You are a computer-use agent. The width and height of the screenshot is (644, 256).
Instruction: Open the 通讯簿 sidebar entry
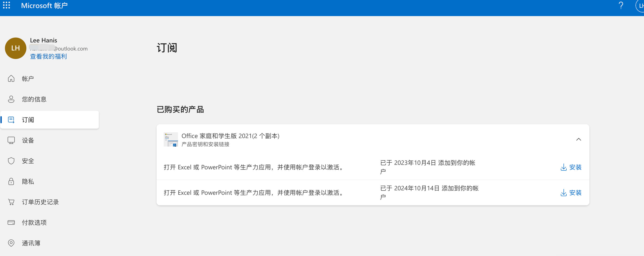tap(49, 243)
